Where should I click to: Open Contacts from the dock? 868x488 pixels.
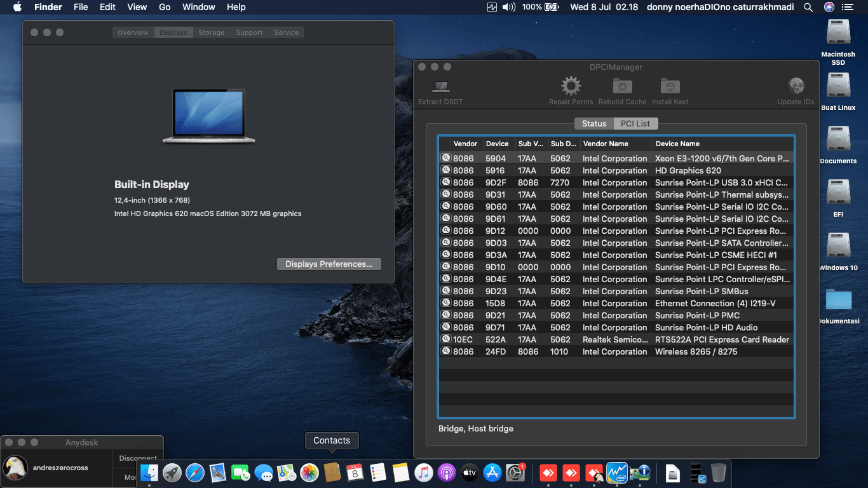click(332, 473)
